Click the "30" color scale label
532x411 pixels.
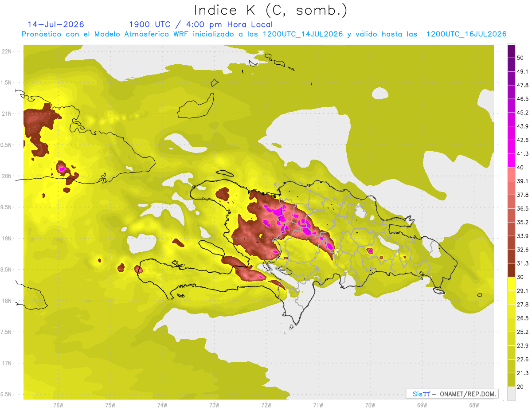520,277
